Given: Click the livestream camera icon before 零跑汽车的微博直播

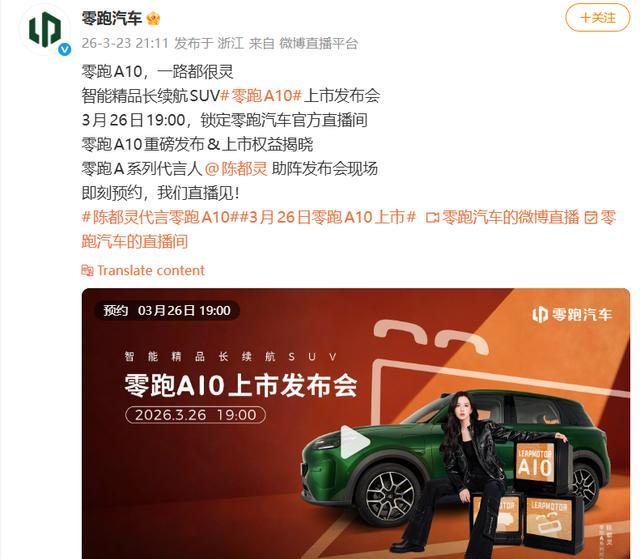Looking at the screenshot, I should tap(432, 217).
